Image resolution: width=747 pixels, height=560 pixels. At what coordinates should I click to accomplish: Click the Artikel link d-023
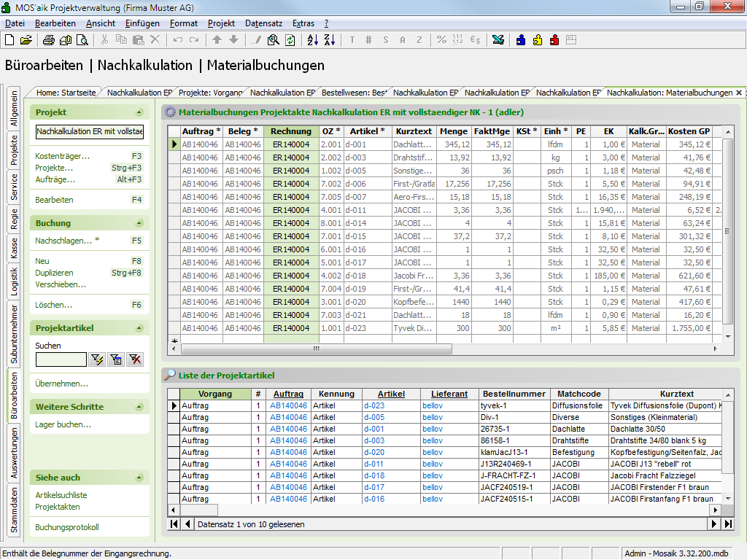click(374, 406)
